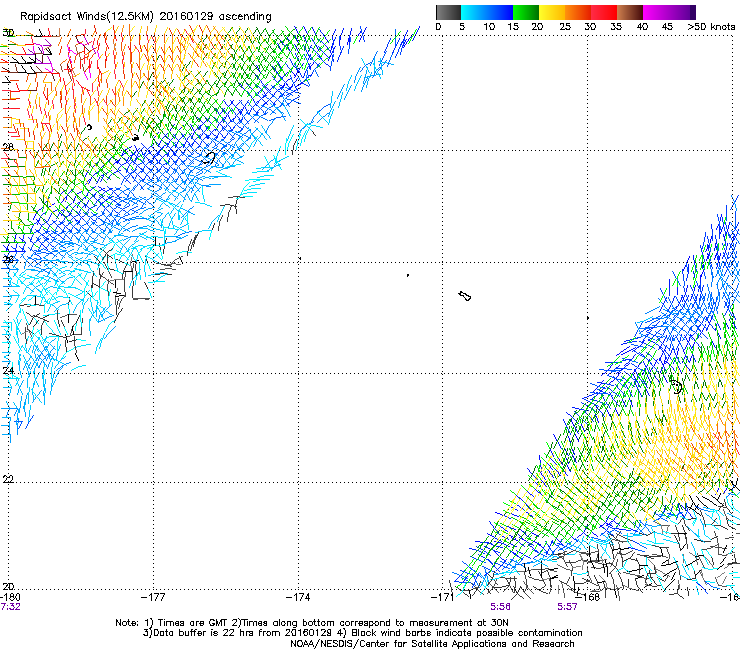Click the 'NOAA/NESDIS/Center for Satellite Applications' credit
Screen dimensions: 740x650
[x=432, y=644]
